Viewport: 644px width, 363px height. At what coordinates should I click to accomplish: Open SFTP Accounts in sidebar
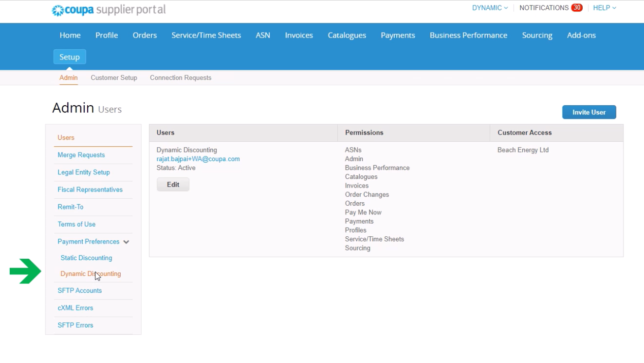coord(80,290)
